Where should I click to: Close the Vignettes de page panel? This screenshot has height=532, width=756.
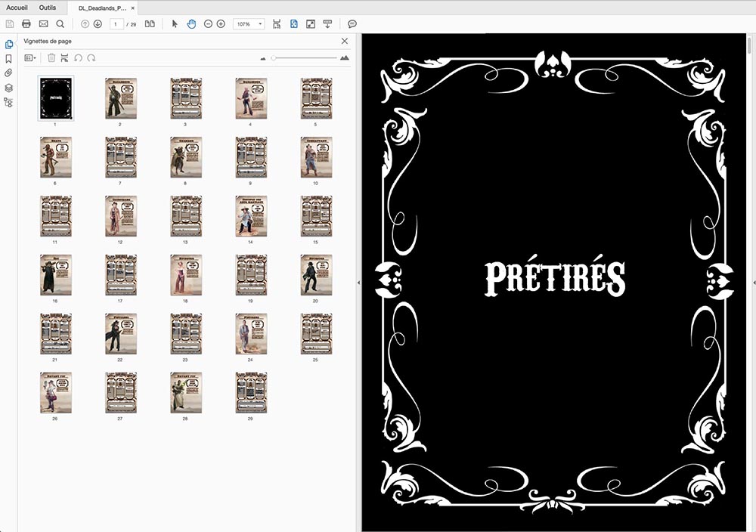pyautogui.click(x=345, y=41)
